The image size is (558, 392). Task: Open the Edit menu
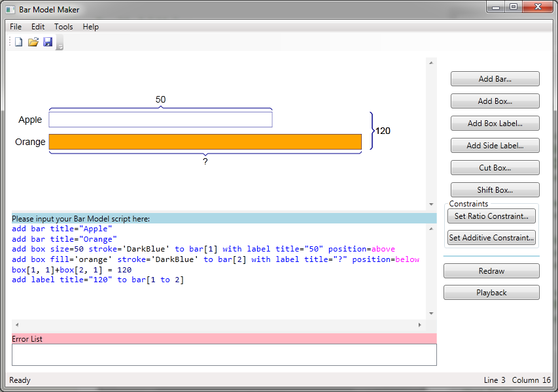point(38,27)
